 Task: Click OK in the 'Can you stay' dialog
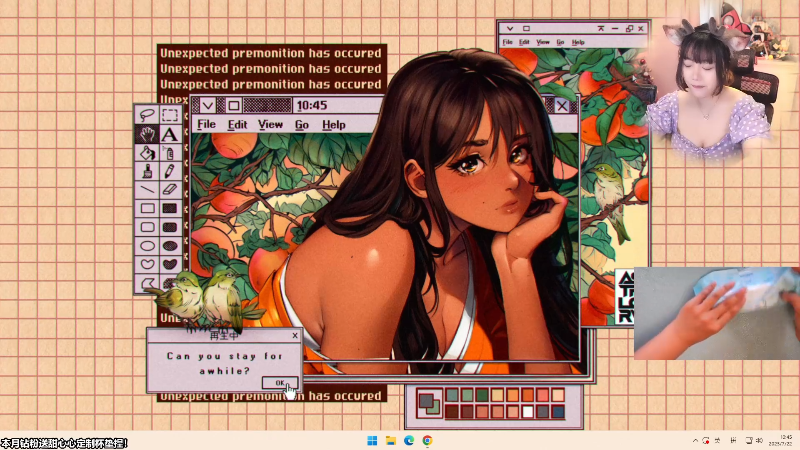[280, 383]
